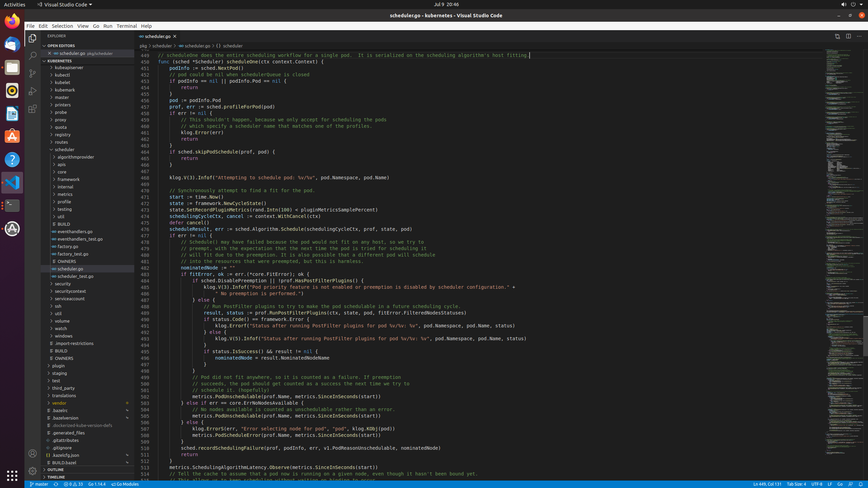The image size is (868, 488).
Task: Open the Search view
Action: pos(33,56)
